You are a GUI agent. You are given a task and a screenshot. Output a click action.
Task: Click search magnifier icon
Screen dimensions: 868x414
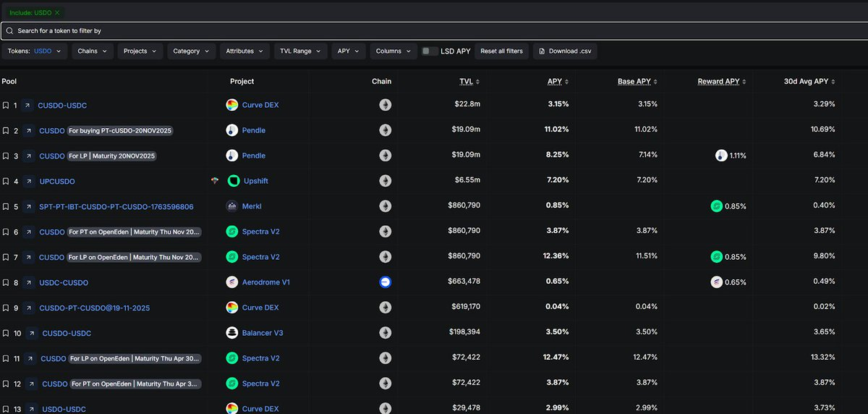click(x=9, y=31)
